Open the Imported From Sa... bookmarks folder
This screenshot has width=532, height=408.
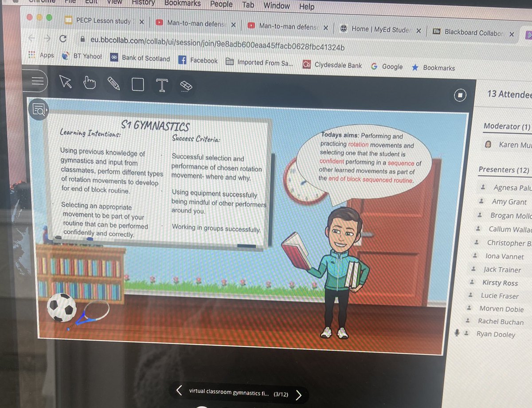(x=260, y=63)
